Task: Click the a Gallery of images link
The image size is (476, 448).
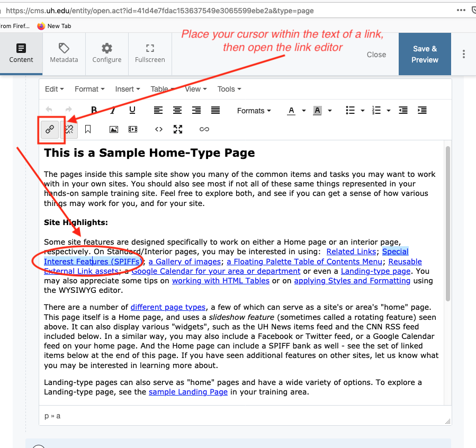Action: [185, 262]
